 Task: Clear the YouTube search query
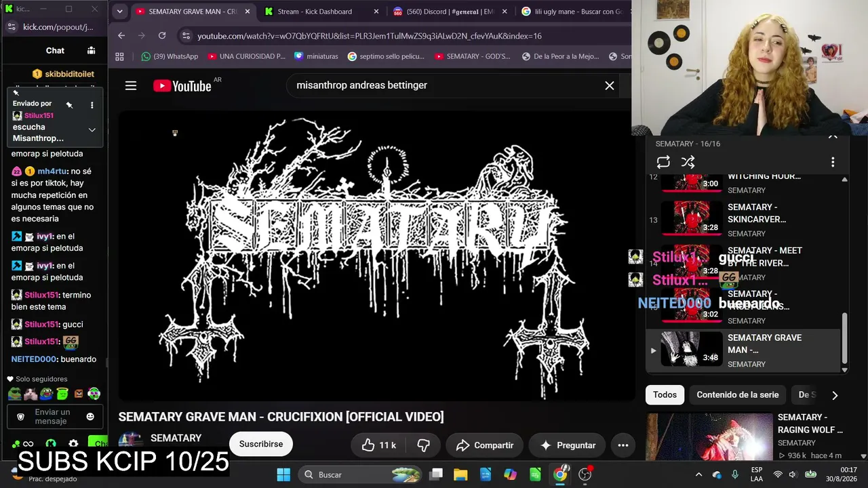(610, 85)
